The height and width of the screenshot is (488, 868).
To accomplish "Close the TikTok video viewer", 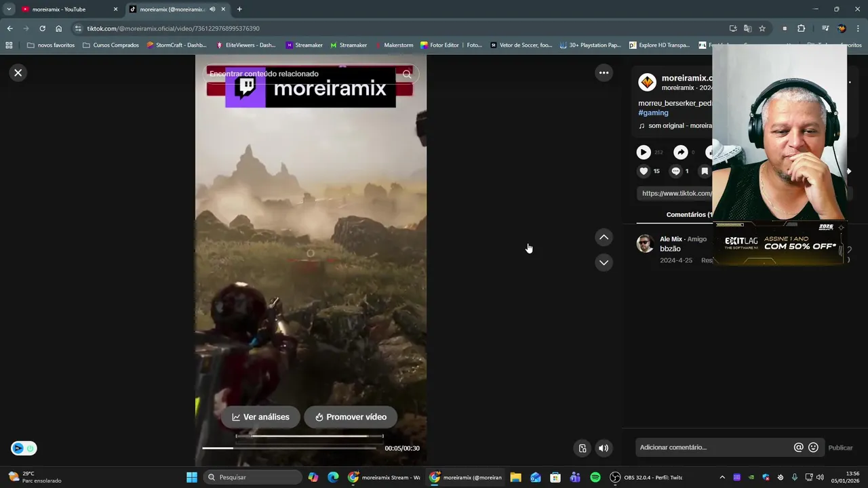I will coord(18,73).
